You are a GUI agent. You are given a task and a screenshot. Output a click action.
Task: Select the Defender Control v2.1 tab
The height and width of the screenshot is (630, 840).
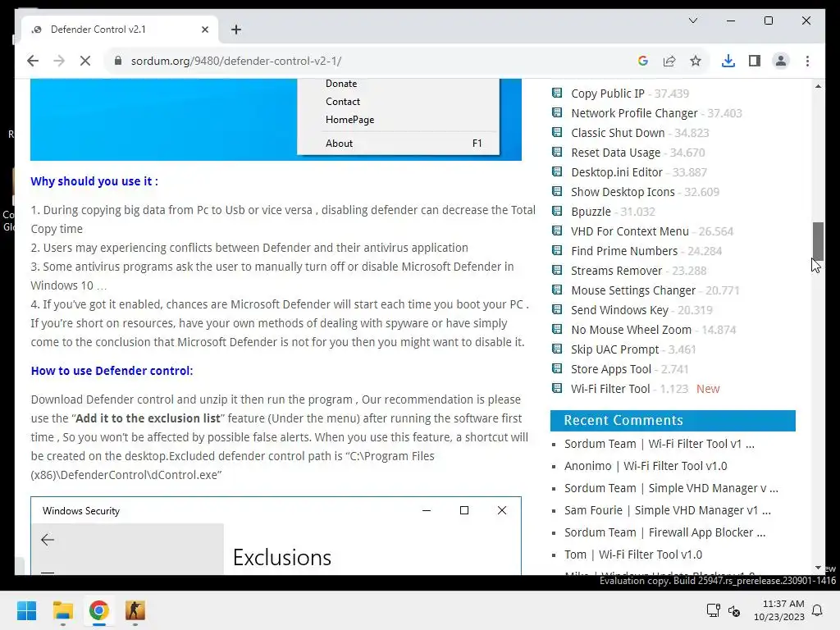pos(119,30)
